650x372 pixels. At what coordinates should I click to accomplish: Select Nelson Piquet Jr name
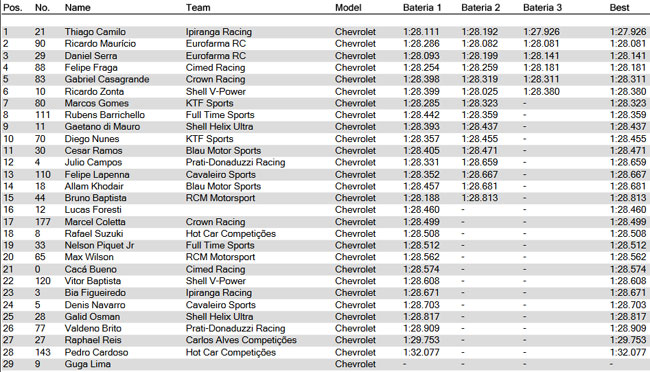pos(99,246)
